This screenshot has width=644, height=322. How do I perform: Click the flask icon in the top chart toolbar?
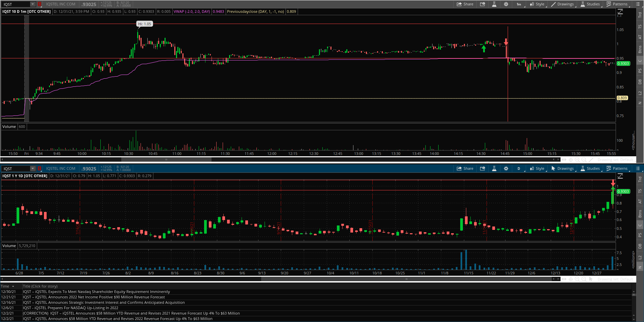click(494, 4)
